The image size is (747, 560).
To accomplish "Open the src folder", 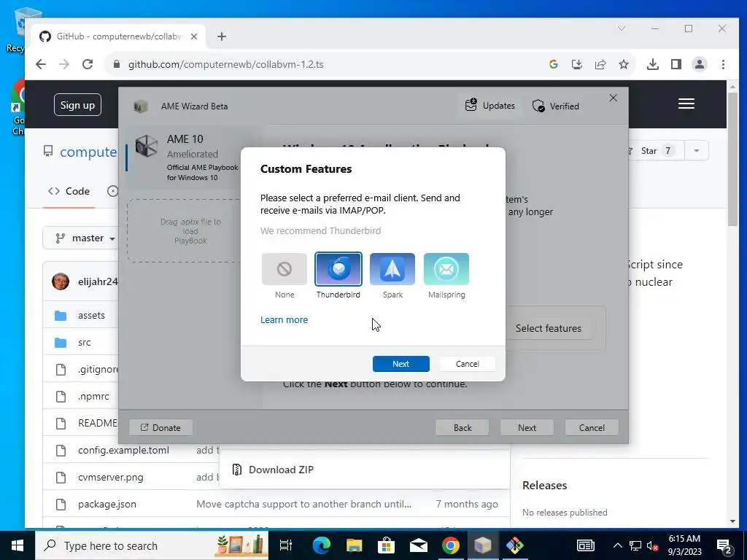I will coord(85,343).
